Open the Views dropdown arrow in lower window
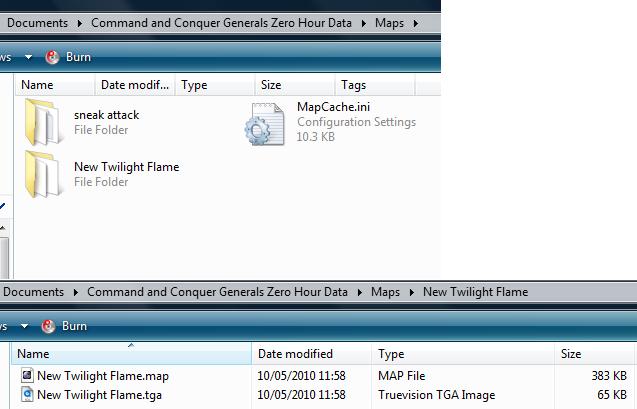The height and width of the screenshot is (409, 637). coord(26,326)
